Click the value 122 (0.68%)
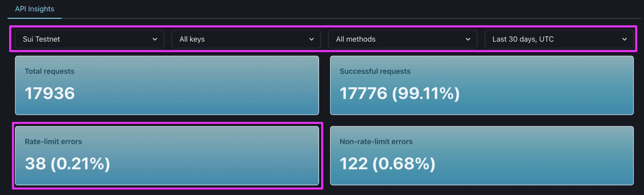This screenshot has height=195, width=644. click(x=388, y=164)
